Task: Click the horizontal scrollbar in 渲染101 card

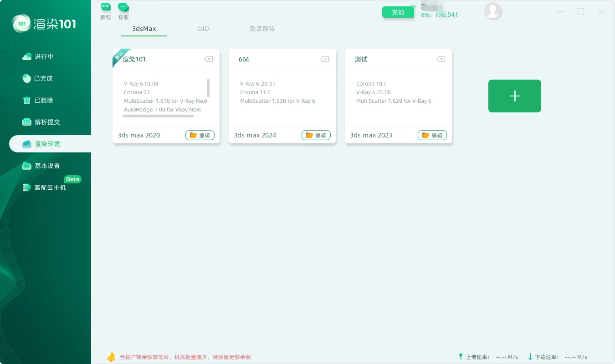Action: (158, 116)
